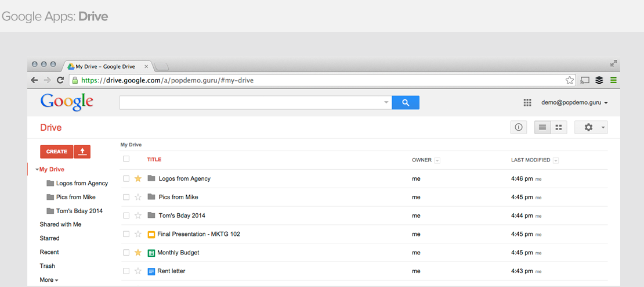Image resolution: width=644 pixels, height=287 pixels.
Task: Check the Pics from Mike row checkbox
Action: click(x=126, y=197)
